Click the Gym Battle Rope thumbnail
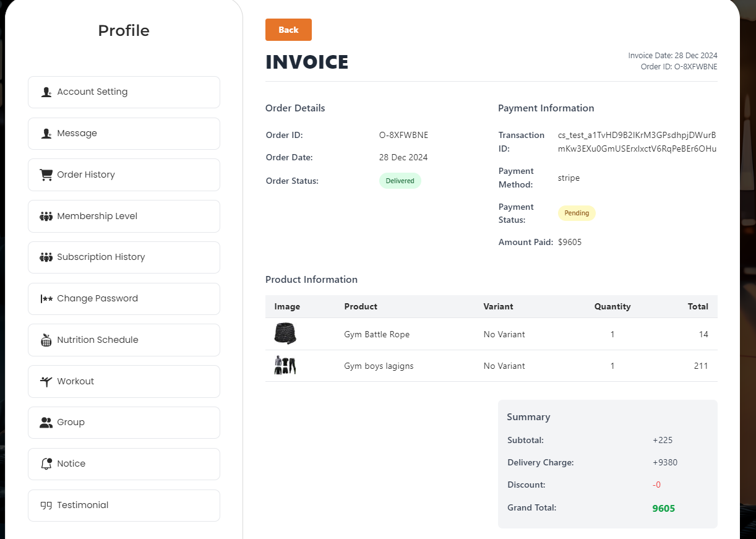Image resolution: width=756 pixels, height=539 pixels. pos(285,334)
